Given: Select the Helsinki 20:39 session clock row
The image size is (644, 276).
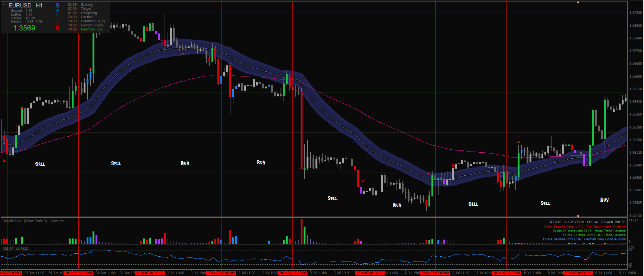Looking at the screenshot, I should tap(81, 17).
